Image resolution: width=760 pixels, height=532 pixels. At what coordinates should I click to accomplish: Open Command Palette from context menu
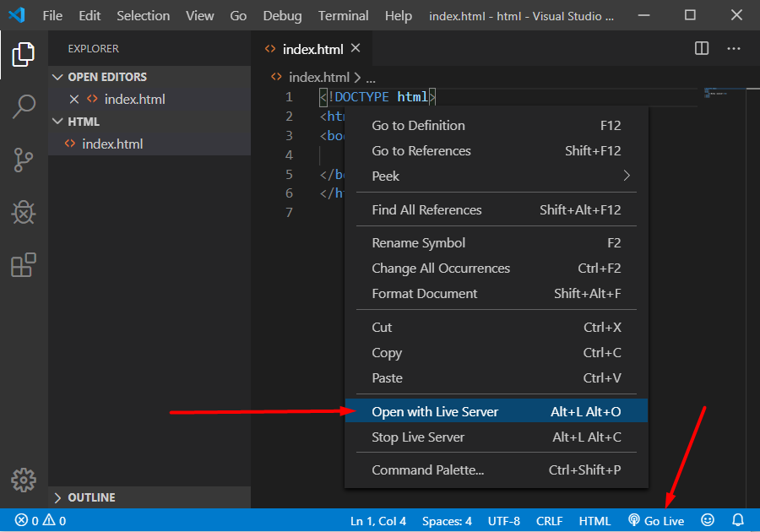click(497, 470)
